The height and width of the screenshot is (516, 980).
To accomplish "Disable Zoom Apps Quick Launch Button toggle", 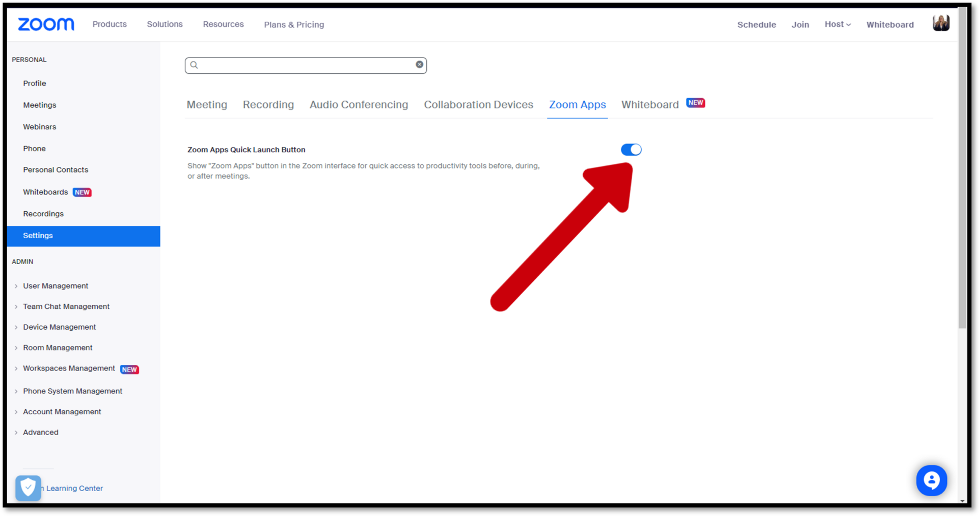I will pyautogui.click(x=631, y=150).
